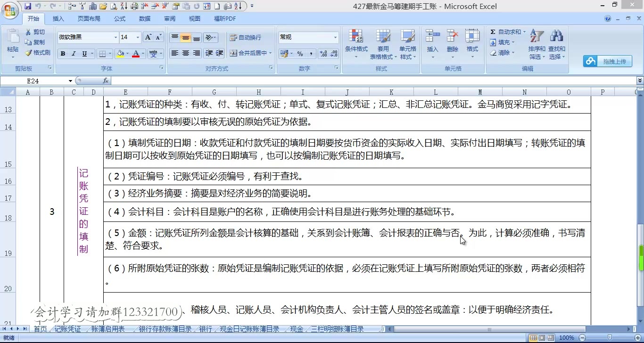Screen dimensions: 644x343
Task: Decrease font size with small A
Action: point(158,37)
